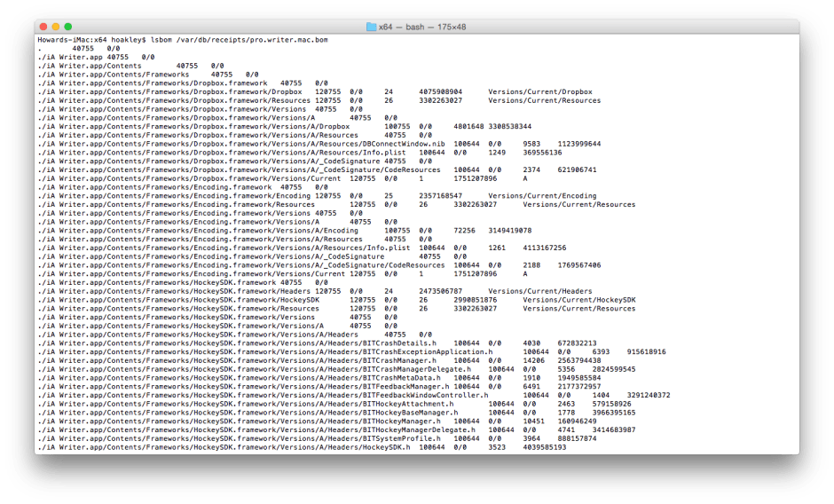The image size is (834, 504).
Task: Click the './iA Writer.app/Contents' output line
Action: point(90,66)
